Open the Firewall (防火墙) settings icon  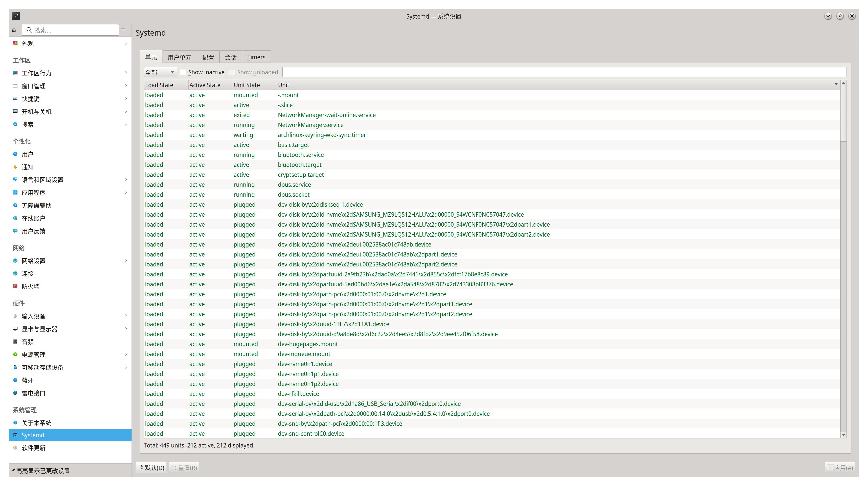tap(15, 286)
